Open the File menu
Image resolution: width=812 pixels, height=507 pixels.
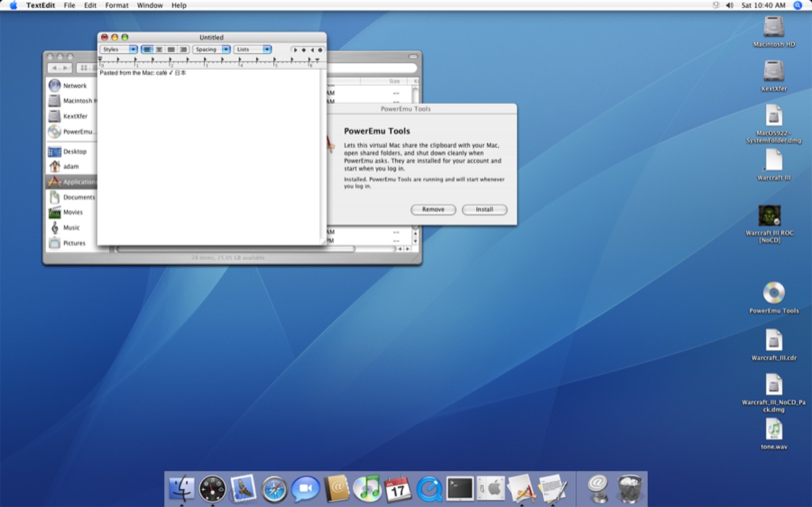click(x=70, y=5)
